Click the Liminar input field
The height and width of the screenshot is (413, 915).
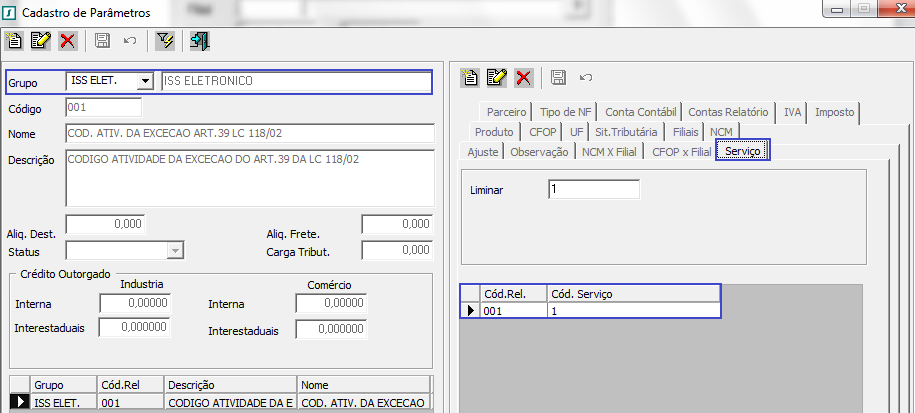pyautogui.click(x=594, y=190)
